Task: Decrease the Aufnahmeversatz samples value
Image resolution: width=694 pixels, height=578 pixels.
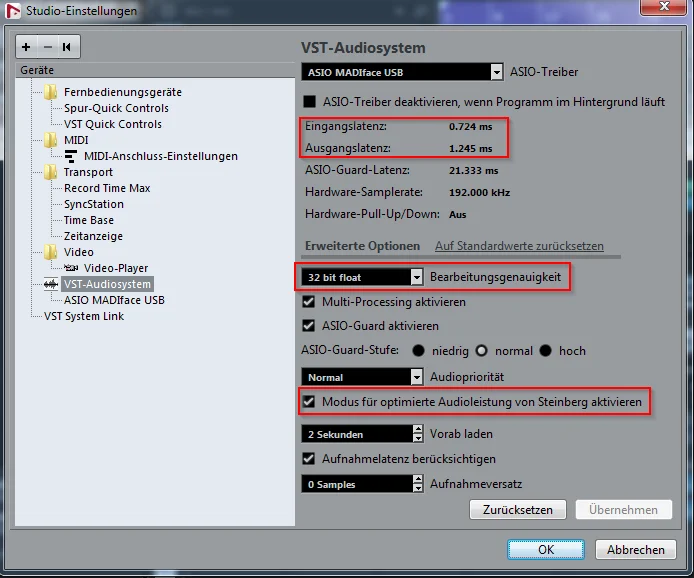Action: [x=418, y=488]
